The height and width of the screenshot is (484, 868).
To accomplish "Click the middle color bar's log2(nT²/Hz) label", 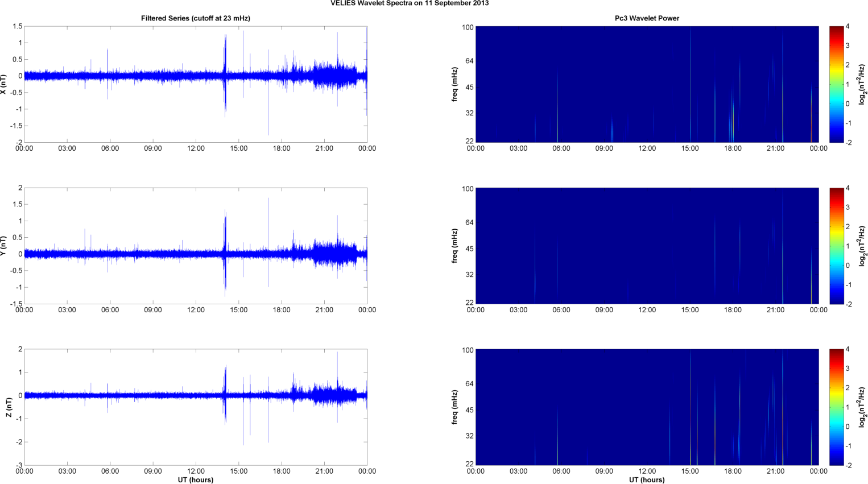I will [862, 246].
